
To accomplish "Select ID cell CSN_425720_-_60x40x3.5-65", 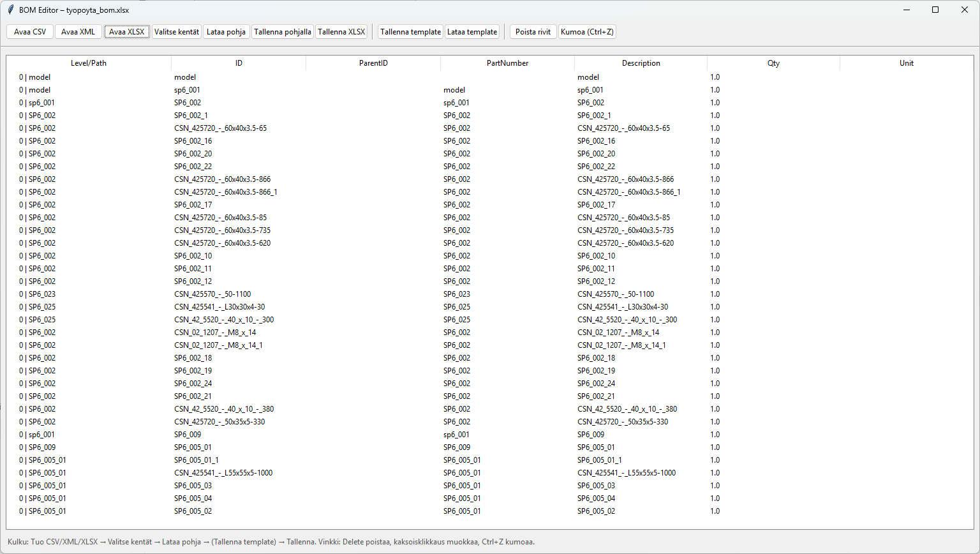I will click(220, 128).
